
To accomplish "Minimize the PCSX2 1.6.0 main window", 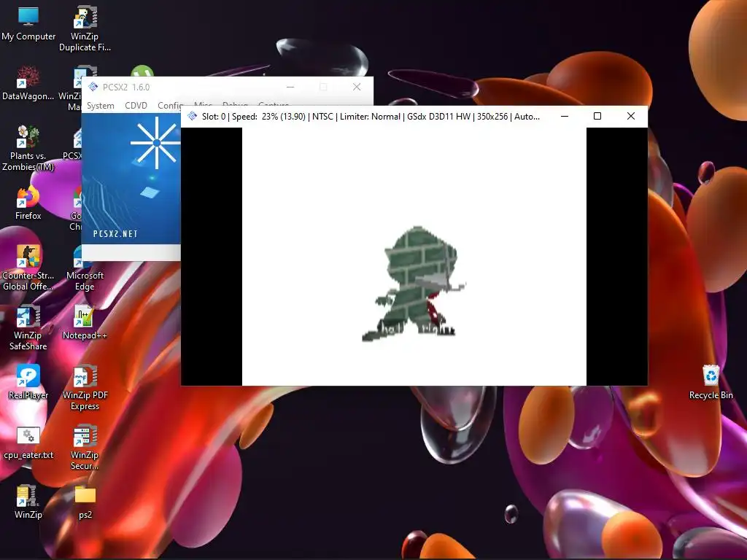I will [290, 87].
